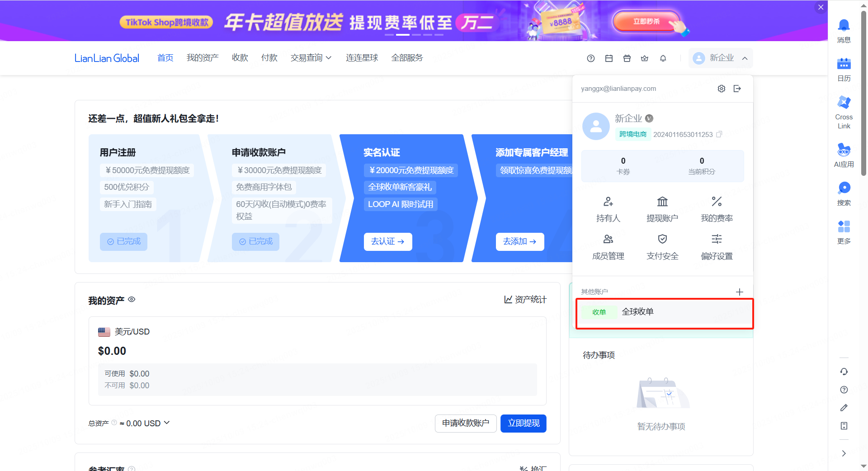This screenshot has height=471, width=868.
Task: Open the 消息 messages bell in sidebar
Action: point(844,31)
